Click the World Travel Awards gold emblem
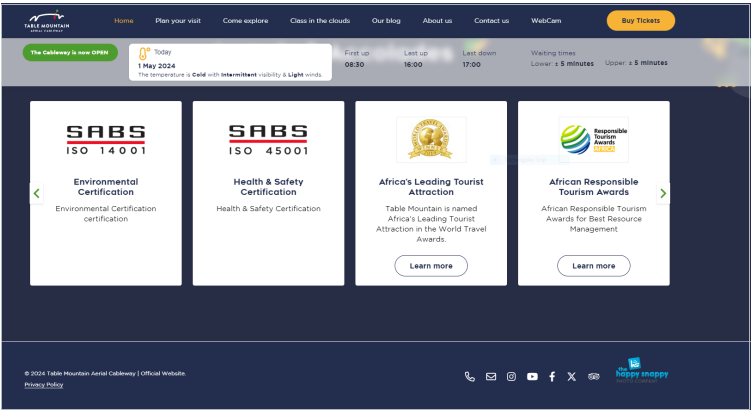 (x=431, y=140)
